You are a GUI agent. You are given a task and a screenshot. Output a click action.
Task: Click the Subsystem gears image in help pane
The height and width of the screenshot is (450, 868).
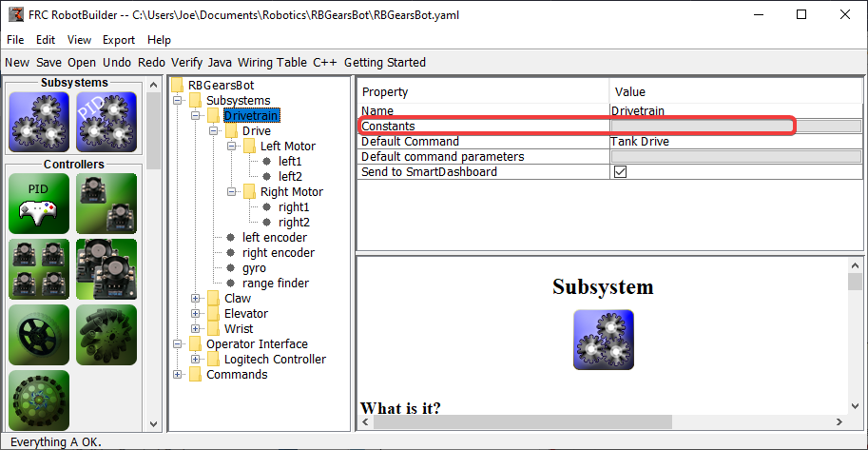point(604,340)
